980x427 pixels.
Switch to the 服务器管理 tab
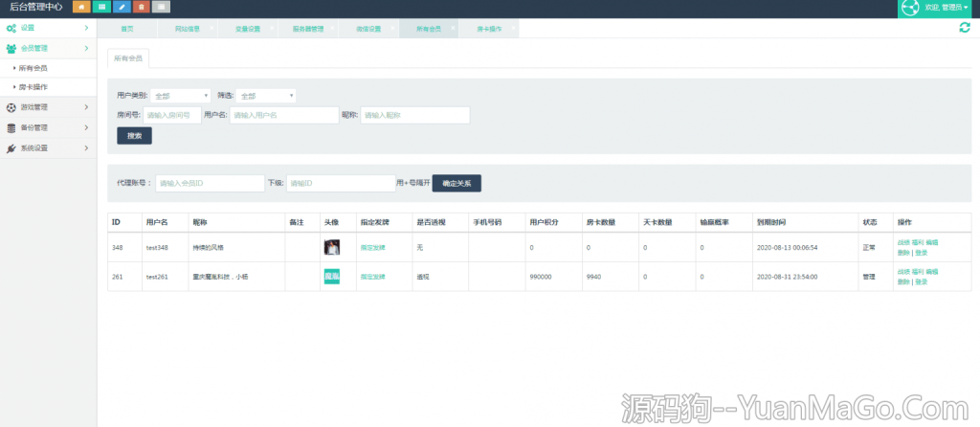click(x=307, y=30)
